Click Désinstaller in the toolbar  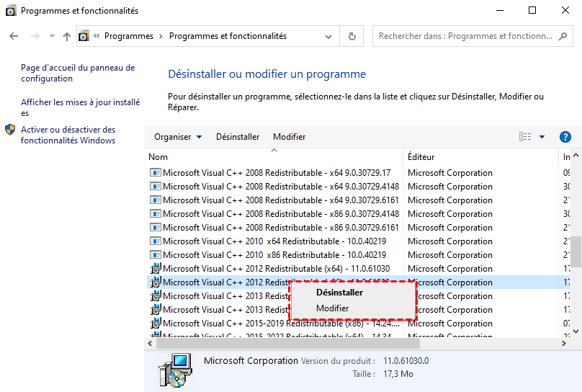238,137
